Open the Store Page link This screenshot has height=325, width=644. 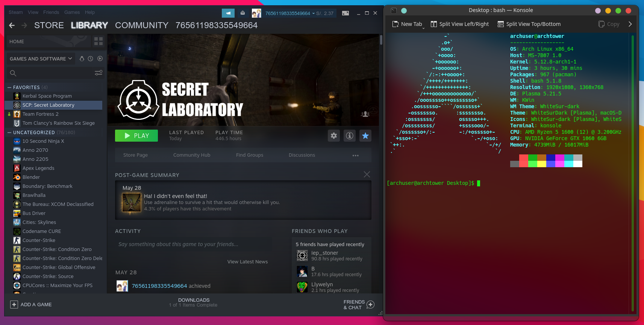(x=135, y=155)
